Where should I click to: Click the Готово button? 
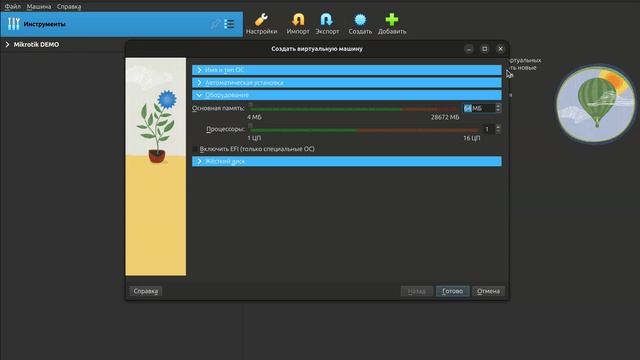click(452, 291)
